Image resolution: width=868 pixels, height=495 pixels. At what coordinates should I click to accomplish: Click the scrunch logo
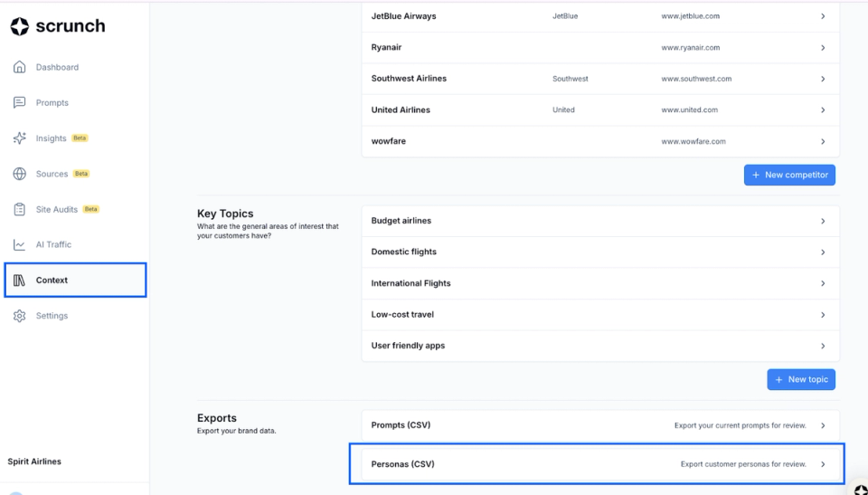pyautogui.click(x=58, y=26)
